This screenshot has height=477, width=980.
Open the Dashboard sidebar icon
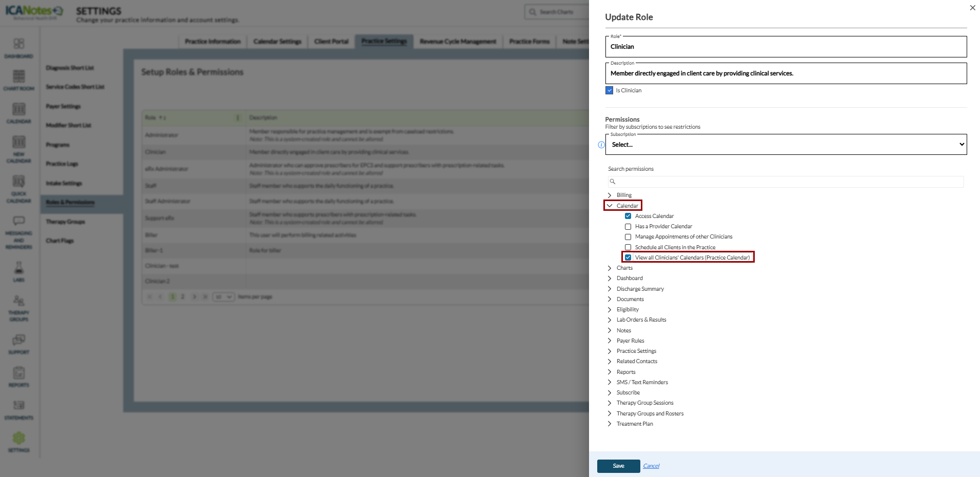[19, 47]
